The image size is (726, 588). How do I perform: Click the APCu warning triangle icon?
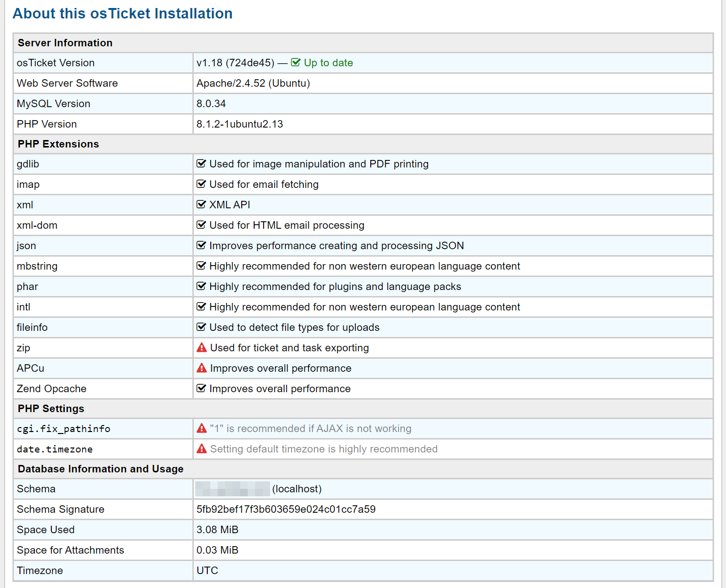[x=201, y=368]
